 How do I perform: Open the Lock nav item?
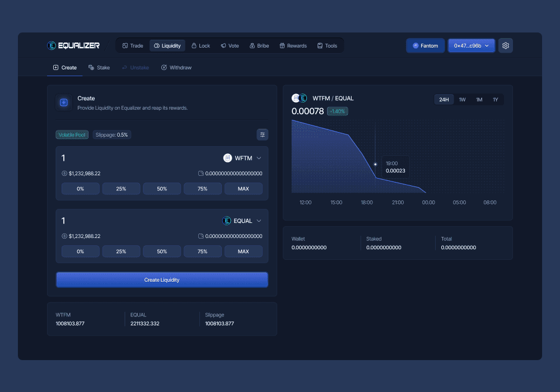[200, 46]
